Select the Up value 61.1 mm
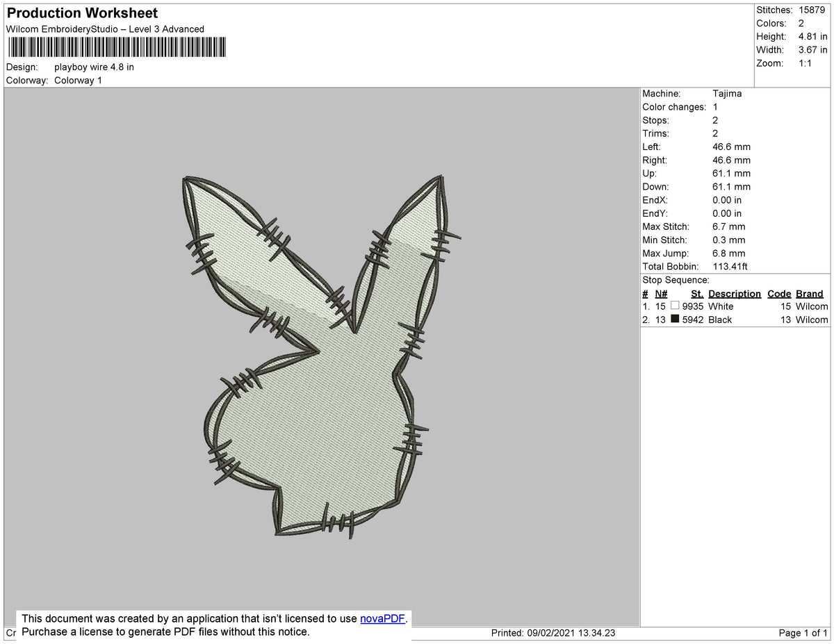Image resolution: width=834 pixels, height=644 pixels. point(731,174)
